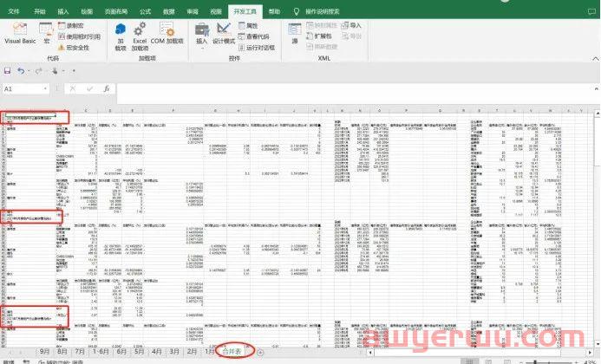Open the fx insert function dialog

click(x=107, y=89)
